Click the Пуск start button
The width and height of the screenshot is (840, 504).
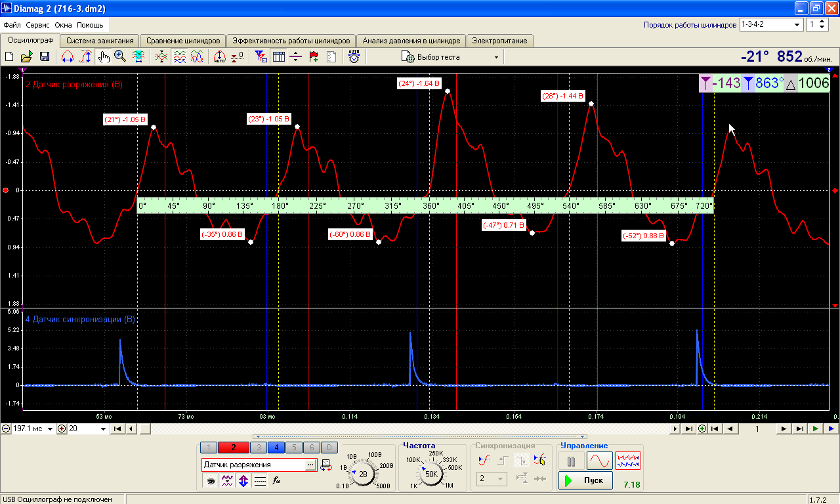pos(585,480)
